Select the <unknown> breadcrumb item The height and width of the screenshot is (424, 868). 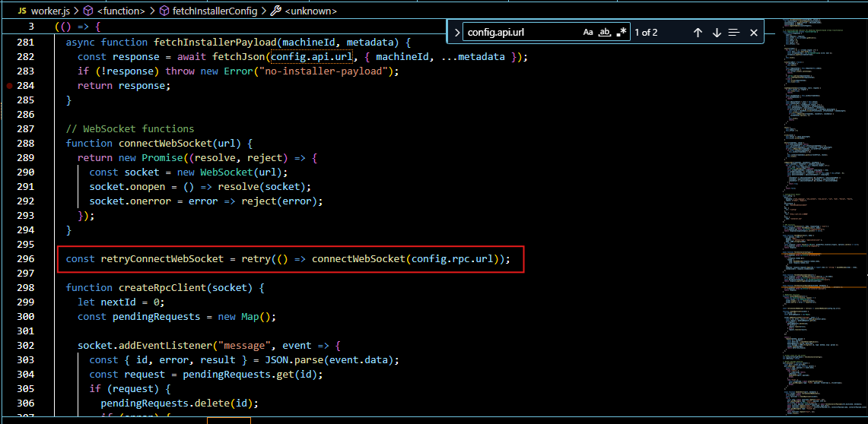pyautogui.click(x=310, y=11)
